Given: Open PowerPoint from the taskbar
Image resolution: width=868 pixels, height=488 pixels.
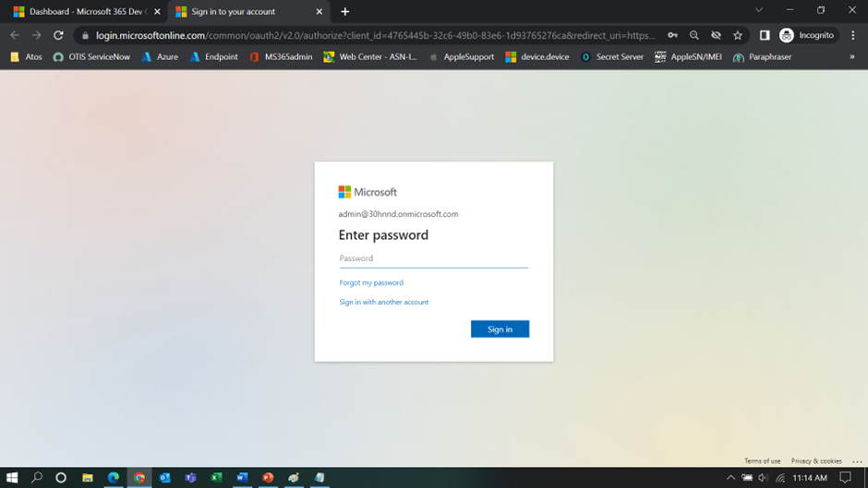Looking at the screenshot, I should (268, 478).
